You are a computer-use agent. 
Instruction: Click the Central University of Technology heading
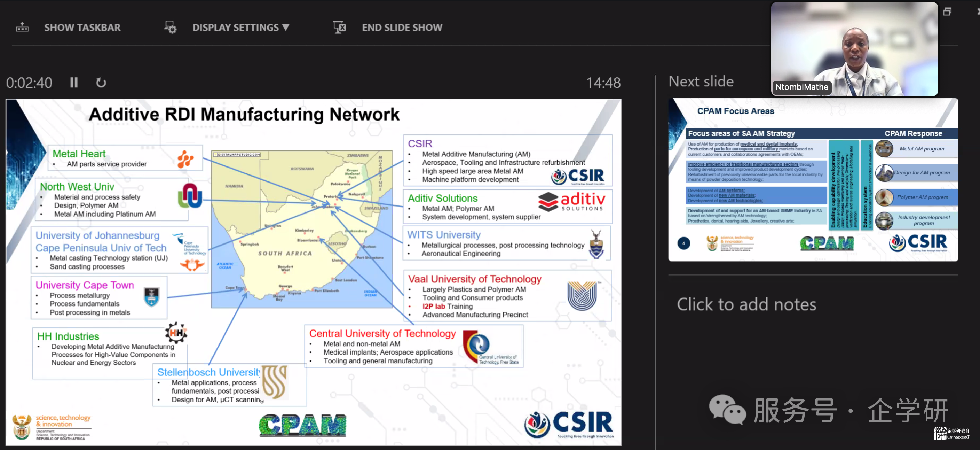pyautogui.click(x=382, y=334)
